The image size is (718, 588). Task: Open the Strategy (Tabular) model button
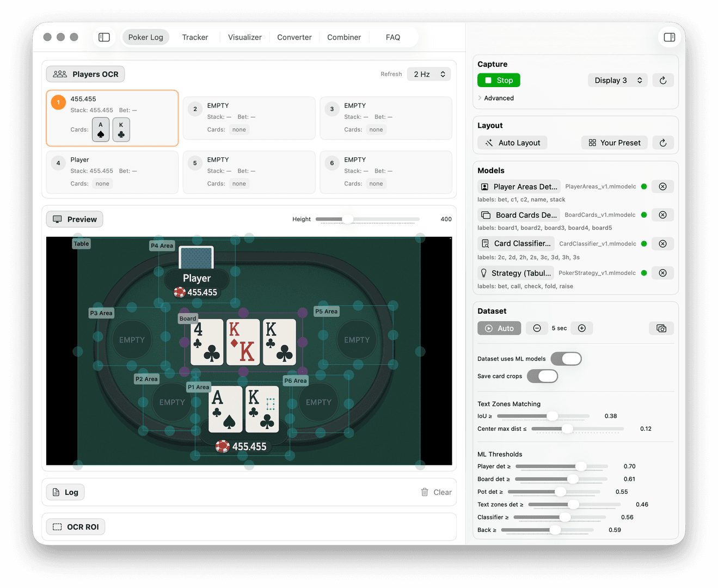pyautogui.click(x=516, y=273)
